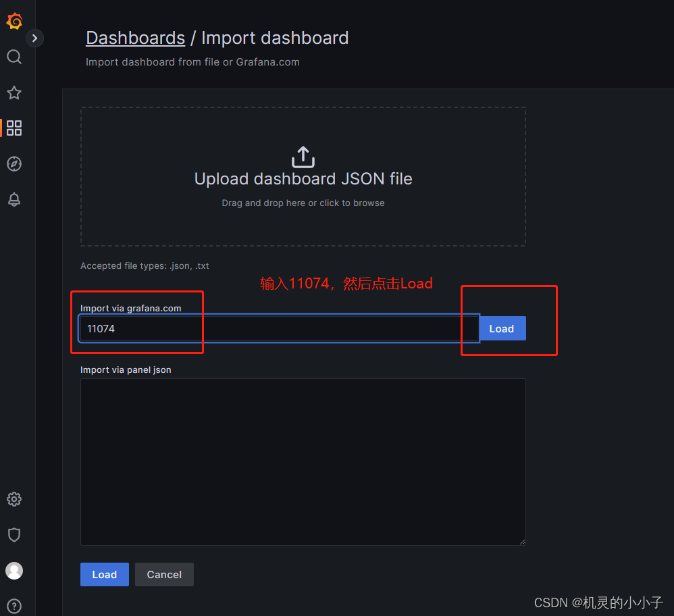The image size is (674, 616).
Task: Focus the Import via grafana.com input field
Action: (x=279, y=328)
